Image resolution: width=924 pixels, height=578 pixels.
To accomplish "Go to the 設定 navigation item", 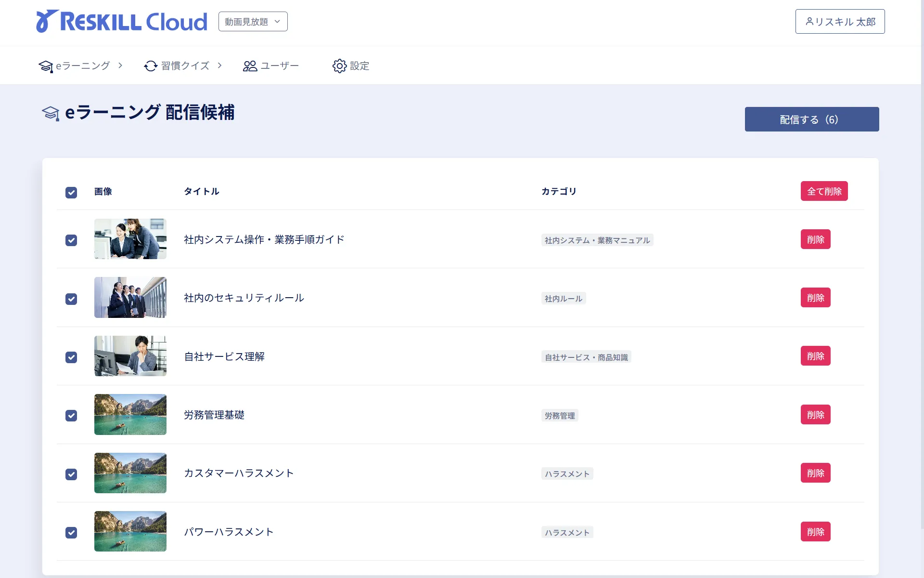I will (x=351, y=66).
